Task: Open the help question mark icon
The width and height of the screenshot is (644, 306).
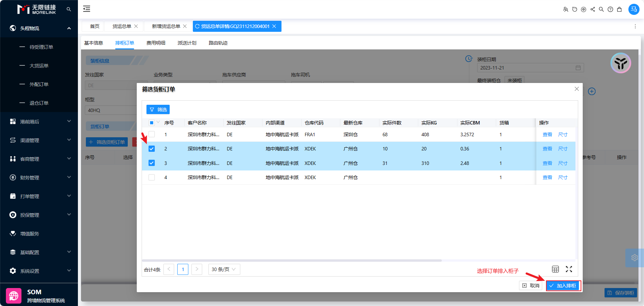Action: pos(610,9)
